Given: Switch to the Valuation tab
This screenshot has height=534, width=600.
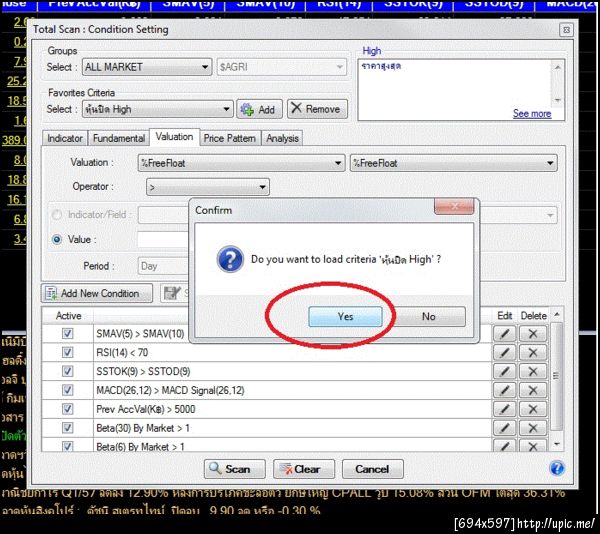Looking at the screenshot, I should point(174,137).
